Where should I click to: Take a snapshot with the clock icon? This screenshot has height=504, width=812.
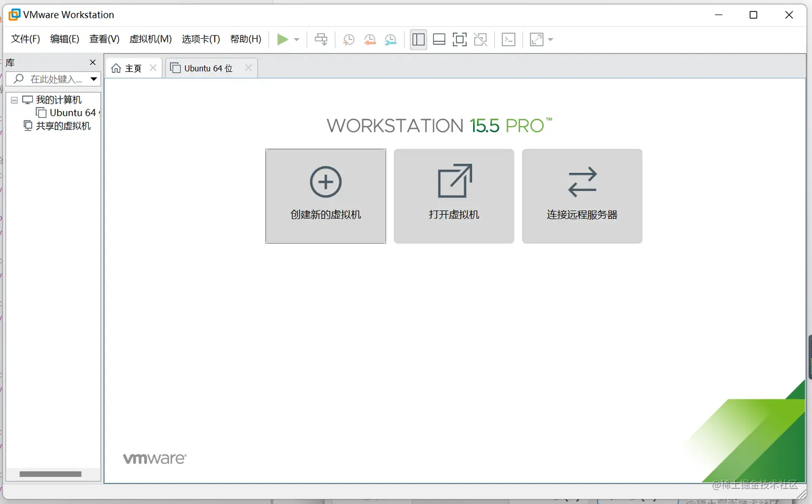(x=349, y=39)
